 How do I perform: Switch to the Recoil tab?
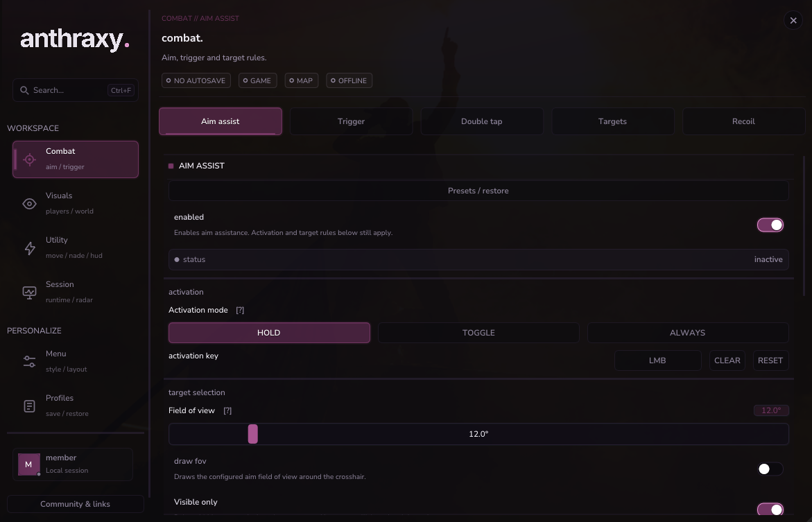[743, 121]
